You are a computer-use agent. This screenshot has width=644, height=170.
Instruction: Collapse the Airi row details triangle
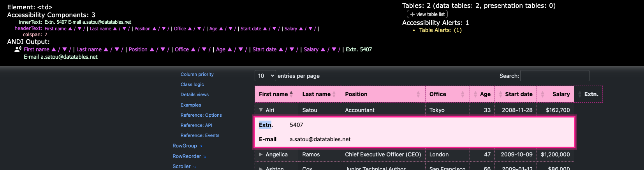pyautogui.click(x=261, y=110)
